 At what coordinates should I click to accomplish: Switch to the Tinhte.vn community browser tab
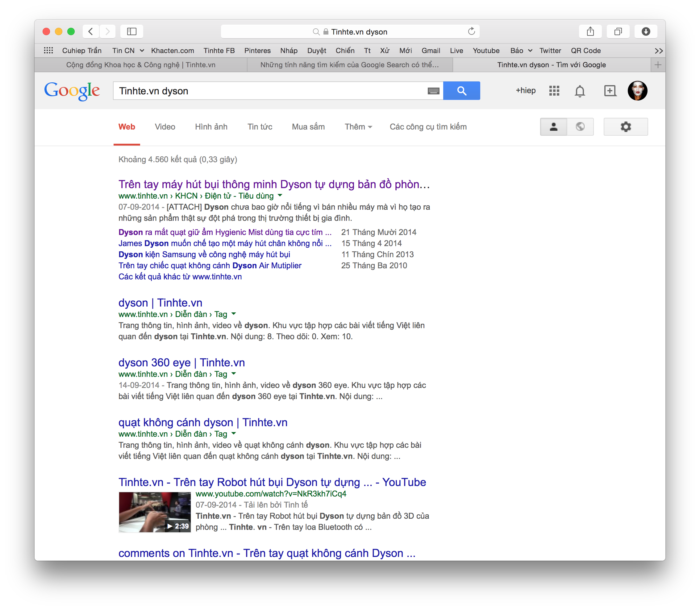click(141, 64)
